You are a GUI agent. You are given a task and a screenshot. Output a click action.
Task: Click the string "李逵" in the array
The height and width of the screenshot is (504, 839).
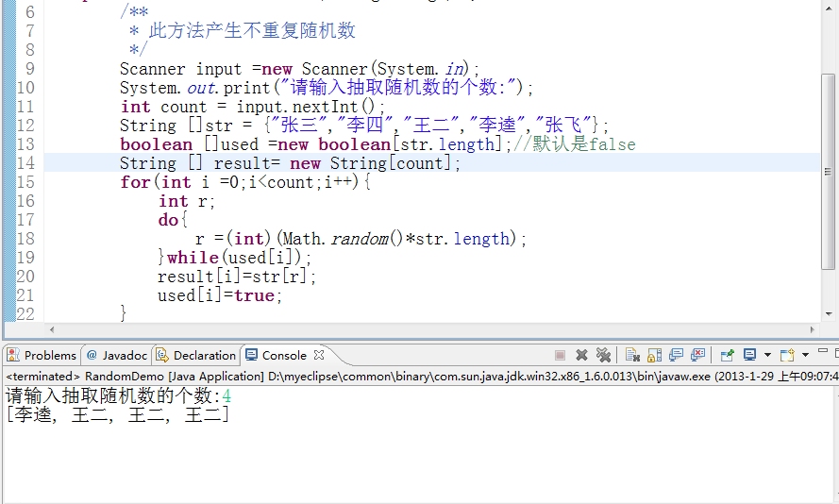[x=496, y=126]
